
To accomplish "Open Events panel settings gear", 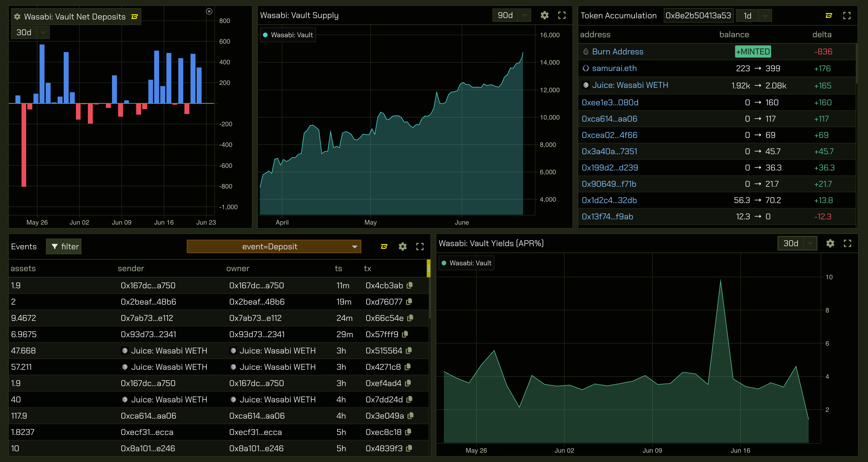I will coord(402,247).
